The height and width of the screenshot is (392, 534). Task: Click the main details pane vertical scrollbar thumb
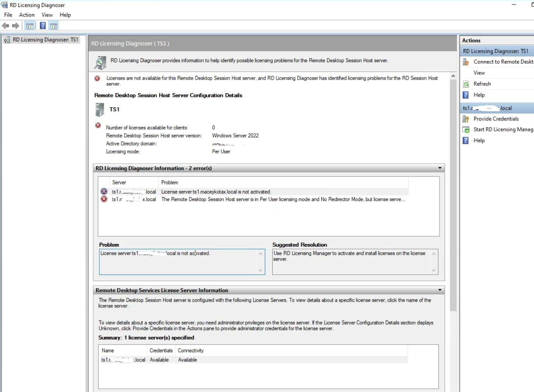click(453, 195)
